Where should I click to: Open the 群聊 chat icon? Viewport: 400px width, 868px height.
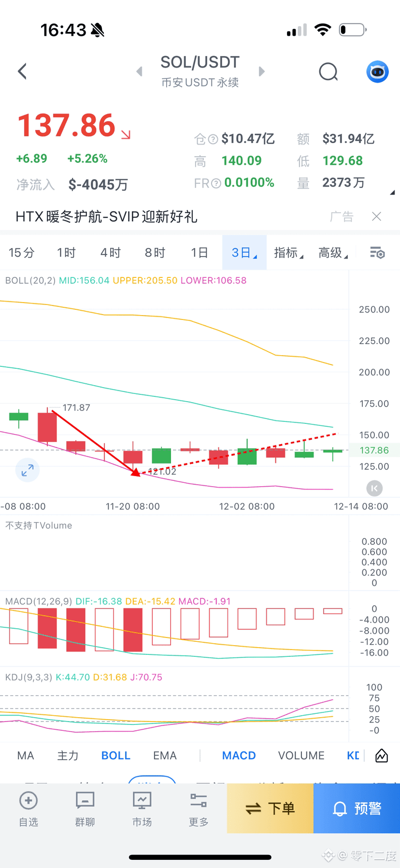pos(85,808)
